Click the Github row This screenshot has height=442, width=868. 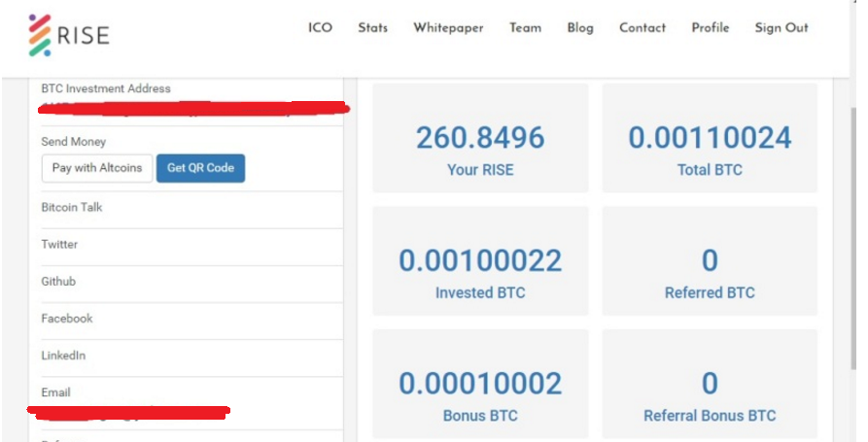(x=191, y=282)
